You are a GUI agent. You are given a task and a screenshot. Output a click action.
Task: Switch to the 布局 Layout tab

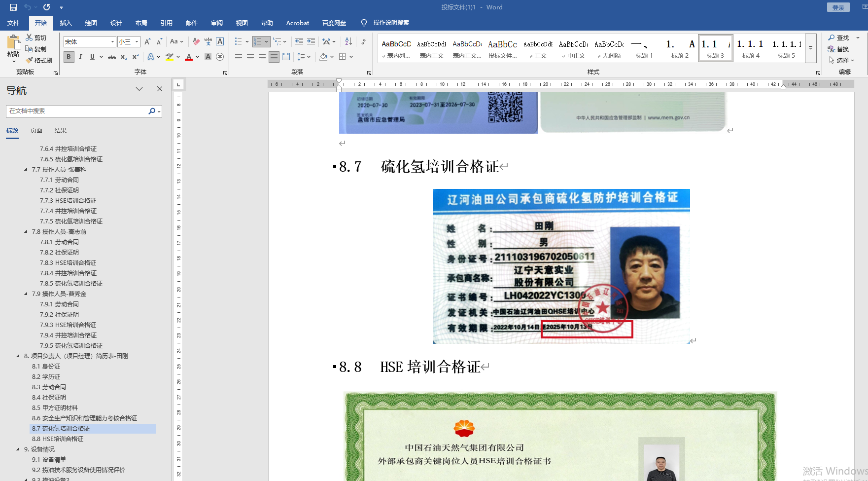pyautogui.click(x=141, y=23)
